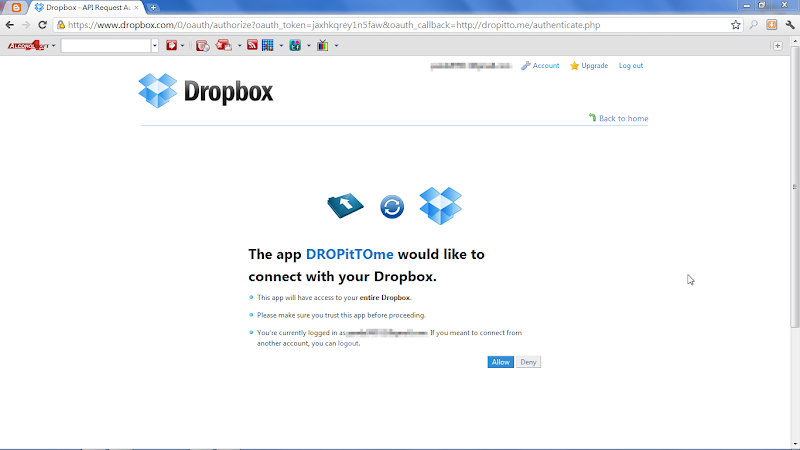Screen dimensions: 800x450
Task: Click the red RSS feed toolbar icon
Action: [x=252, y=45]
